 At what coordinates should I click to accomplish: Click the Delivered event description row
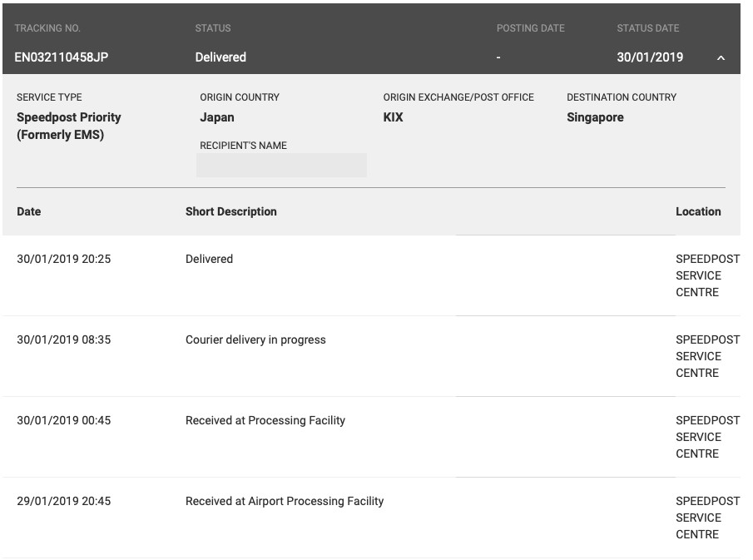click(x=210, y=260)
